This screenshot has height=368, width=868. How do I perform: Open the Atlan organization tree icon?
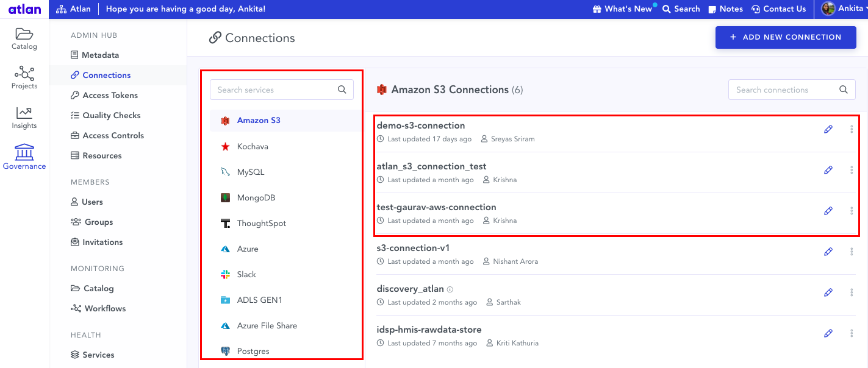pyautogui.click(x=61, y=9)
